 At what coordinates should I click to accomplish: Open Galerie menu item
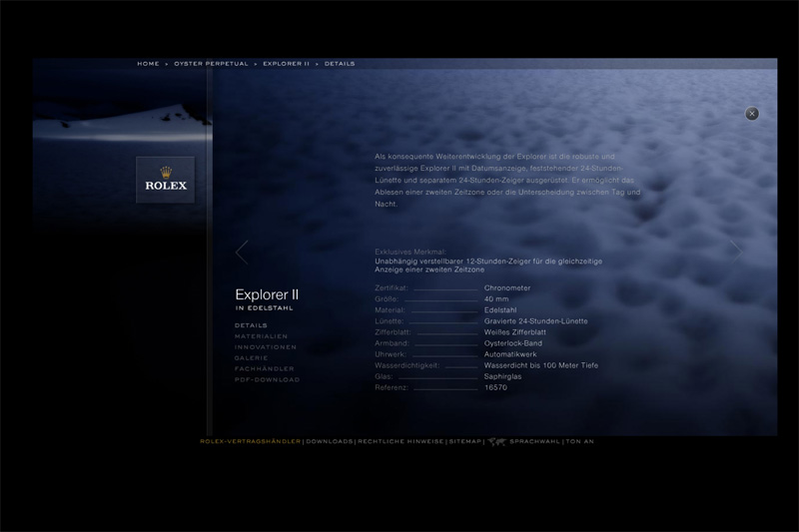(252, 358)
